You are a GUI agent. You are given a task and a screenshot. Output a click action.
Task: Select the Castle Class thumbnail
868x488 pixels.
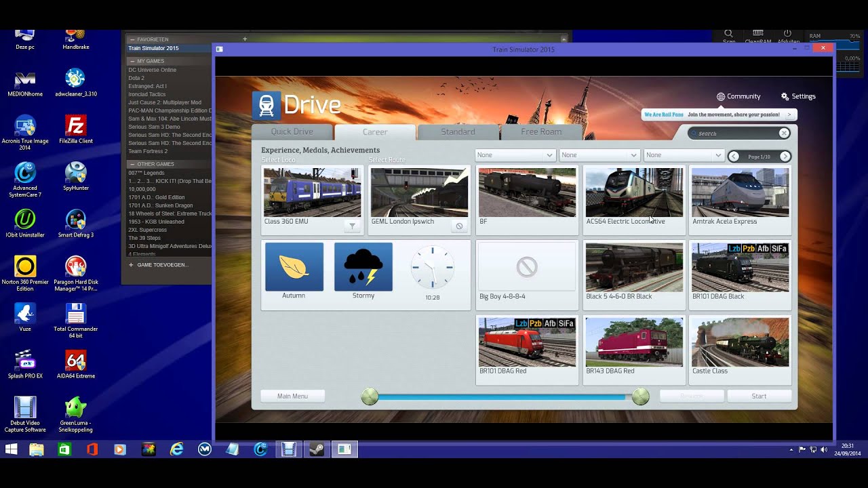740,342
